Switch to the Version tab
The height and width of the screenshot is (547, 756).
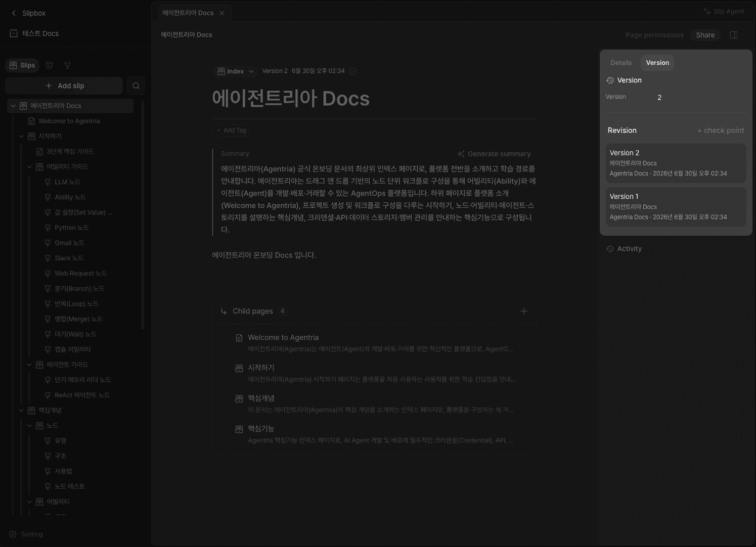click(657, 63)
